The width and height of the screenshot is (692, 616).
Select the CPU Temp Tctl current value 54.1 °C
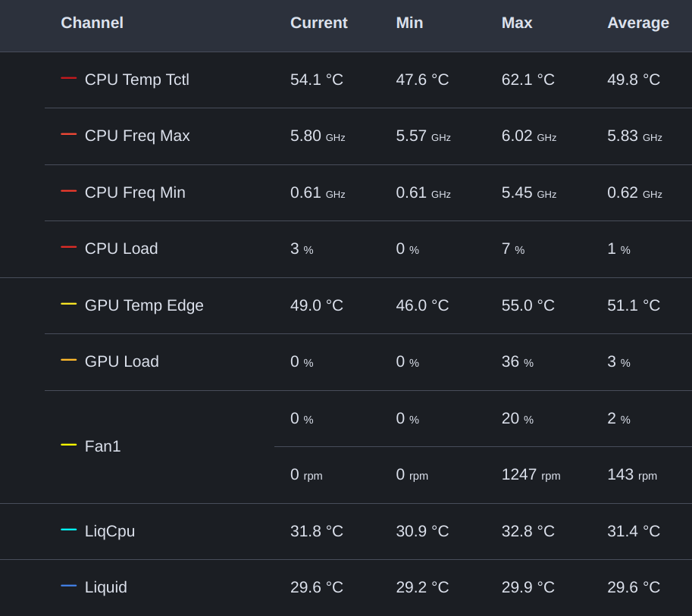[316, 80]
